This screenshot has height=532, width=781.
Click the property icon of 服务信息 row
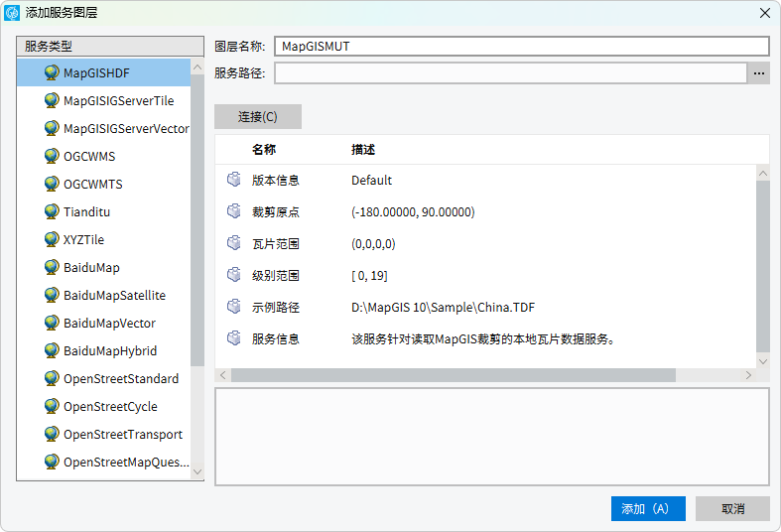click(234, 338)
